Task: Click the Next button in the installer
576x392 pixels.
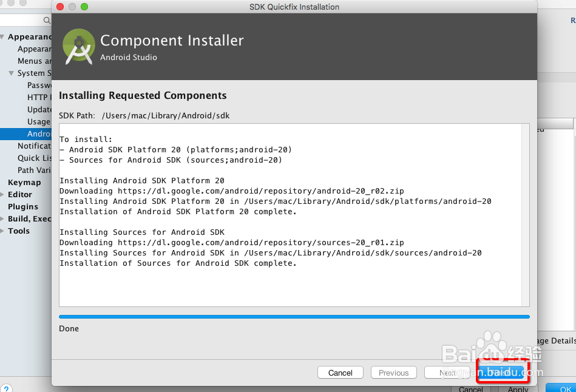Action: point(447,373)
